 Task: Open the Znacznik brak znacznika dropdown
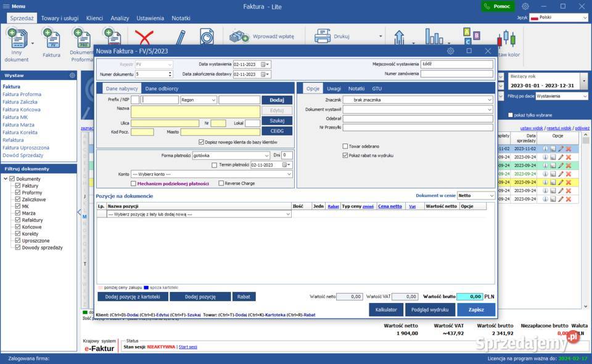coord(418,100)
